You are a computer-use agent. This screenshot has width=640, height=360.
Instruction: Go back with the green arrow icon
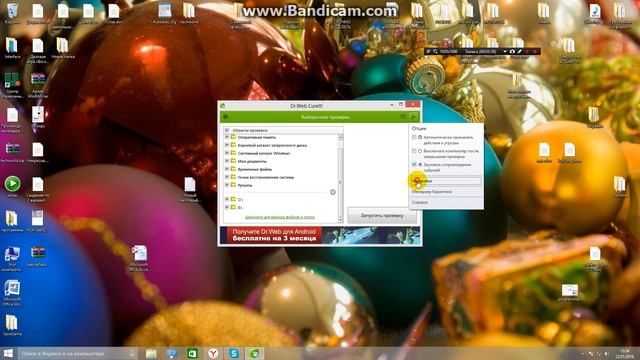tap(225, 117)
